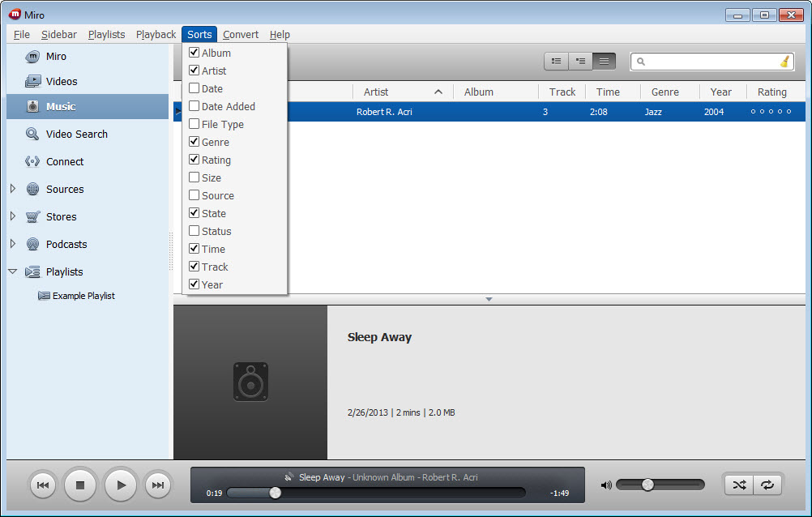Open the Sidebar menu

pos(59,34)
